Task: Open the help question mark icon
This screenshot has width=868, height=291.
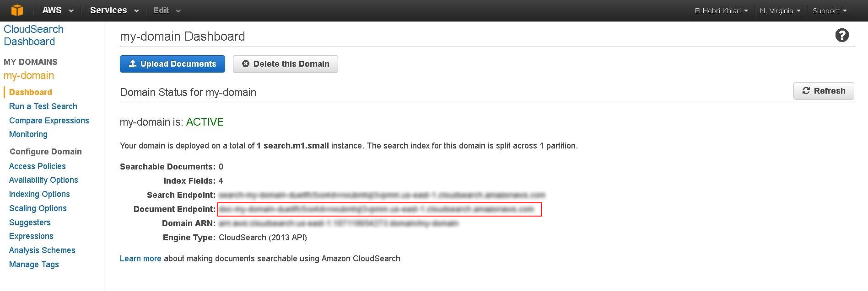Action: coord(842,35)
